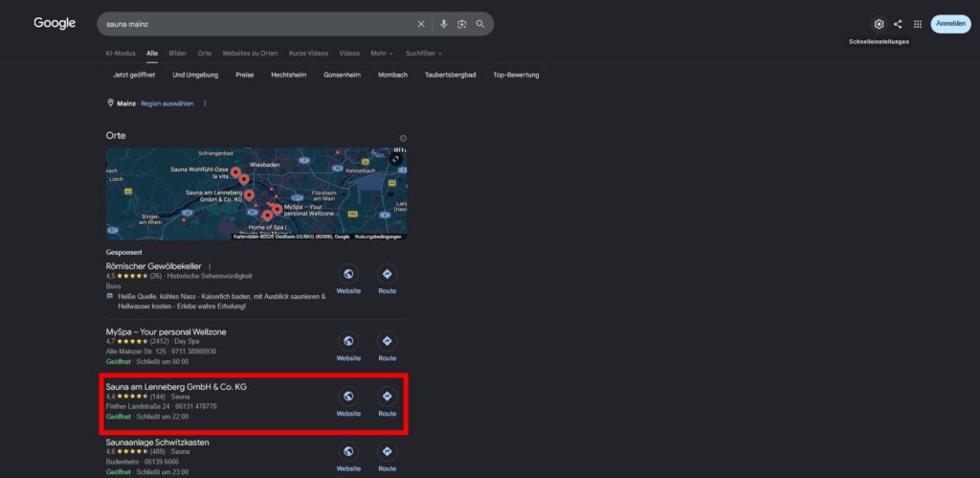Open ad options next to Römischer Gewölbekeller
Screen dimensions: 980x478
pyautogui.click(x=210, y=266)
